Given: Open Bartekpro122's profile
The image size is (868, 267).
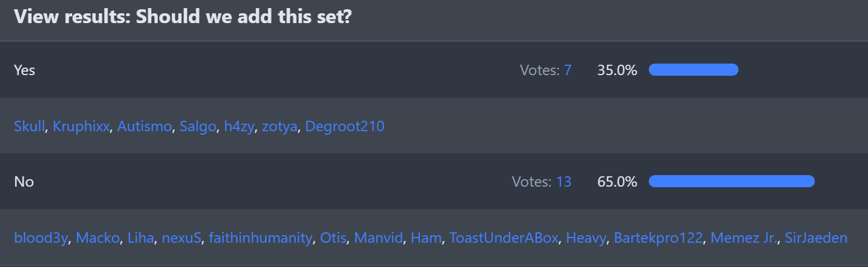Looking at the screenshot, I should [658, 238].
